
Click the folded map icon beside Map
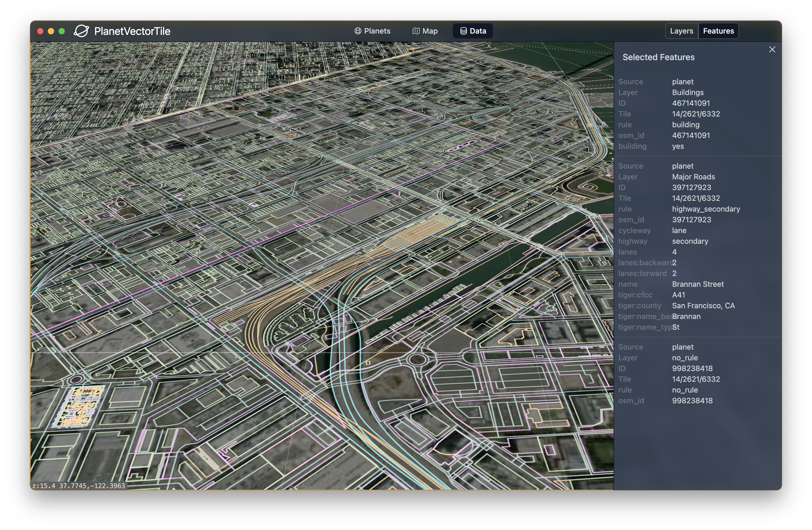[416, 31]
